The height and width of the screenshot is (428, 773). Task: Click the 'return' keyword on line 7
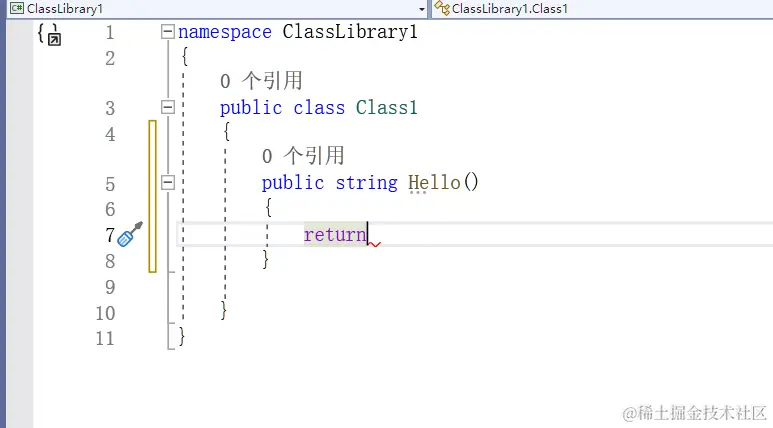pyautogui.click(x=335, y=235)
